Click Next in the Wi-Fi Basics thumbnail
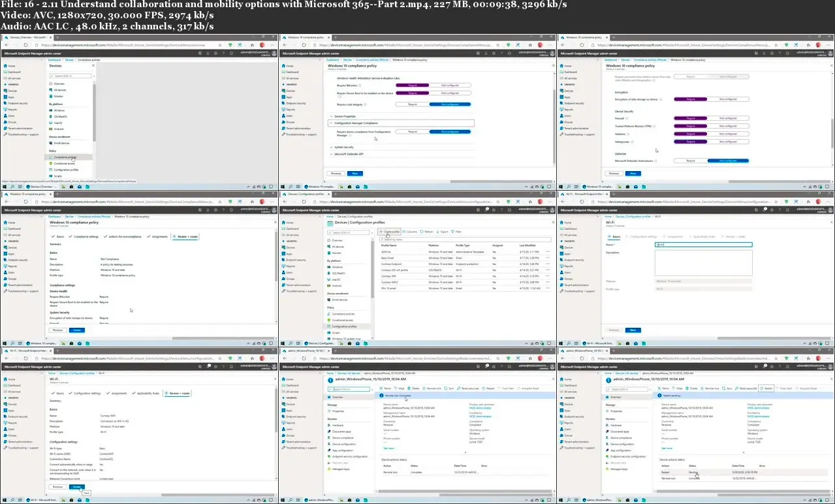Image resolution: width=835 pixels, height=504 pixels. pos(633,330)
